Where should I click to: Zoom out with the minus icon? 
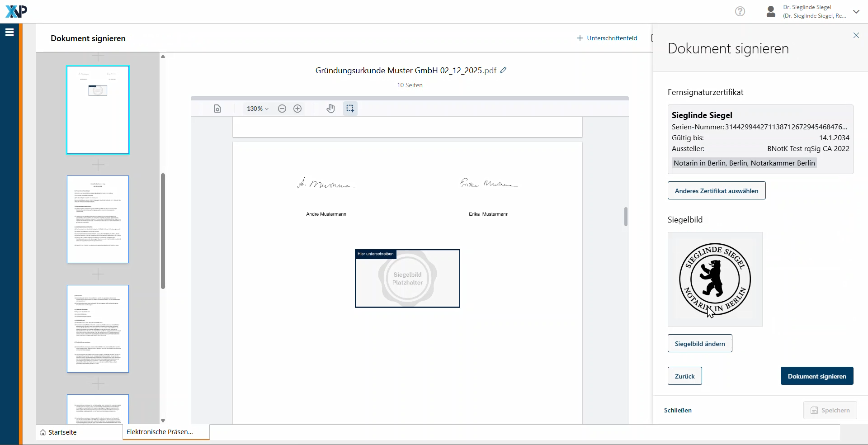[282, 109]
